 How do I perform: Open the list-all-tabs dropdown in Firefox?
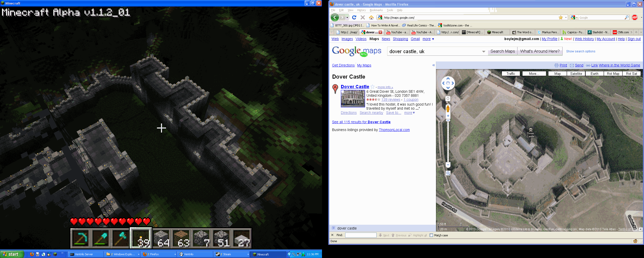click(641, 32)
